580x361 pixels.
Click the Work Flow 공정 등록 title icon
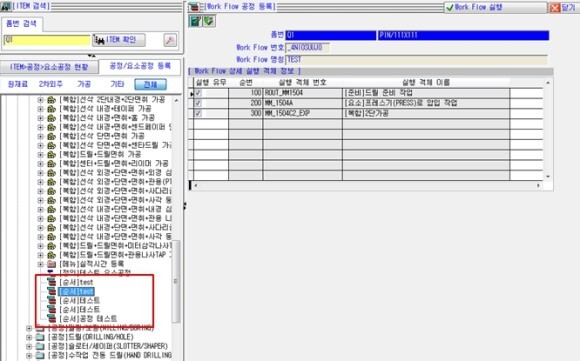pos(194,7)
